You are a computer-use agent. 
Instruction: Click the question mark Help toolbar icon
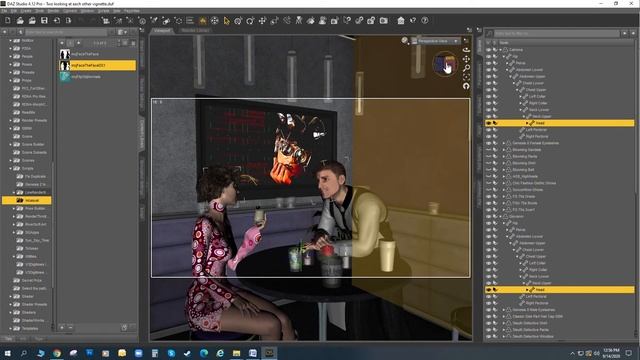pyautogui.click(x=425, y=20)
